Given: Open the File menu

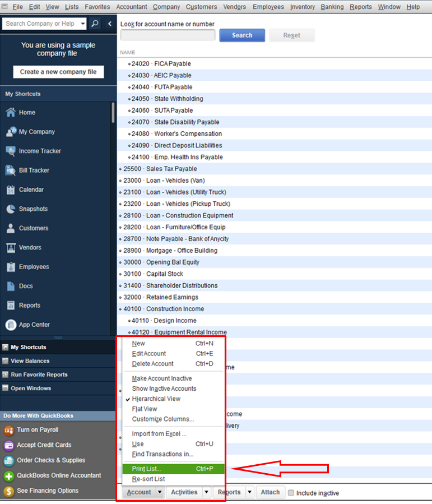Looking at the screenshot, I should click(18, 7).
